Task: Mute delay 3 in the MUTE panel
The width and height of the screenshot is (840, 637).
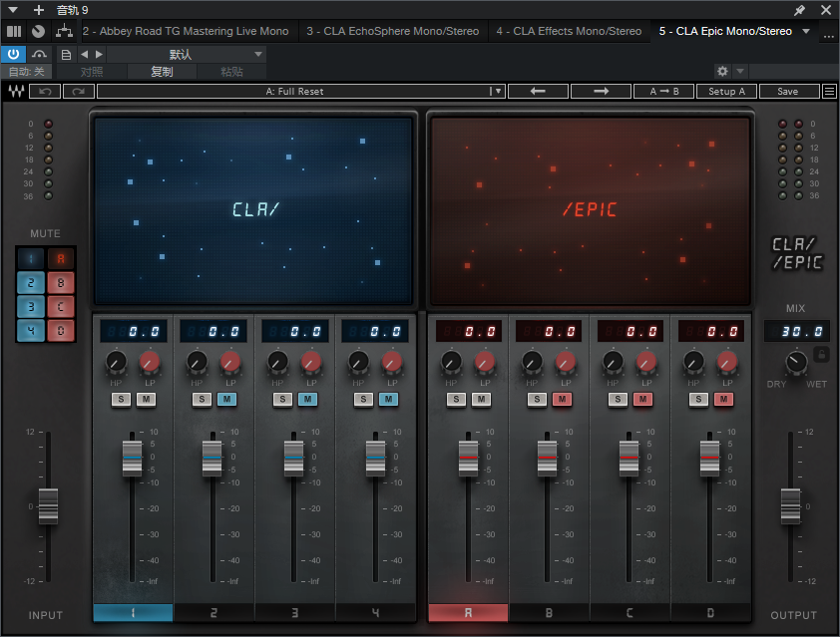Action: (31, 306)
